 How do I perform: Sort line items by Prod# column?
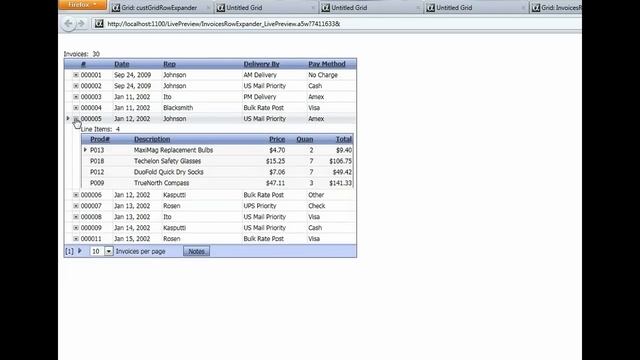click(100, 139)
